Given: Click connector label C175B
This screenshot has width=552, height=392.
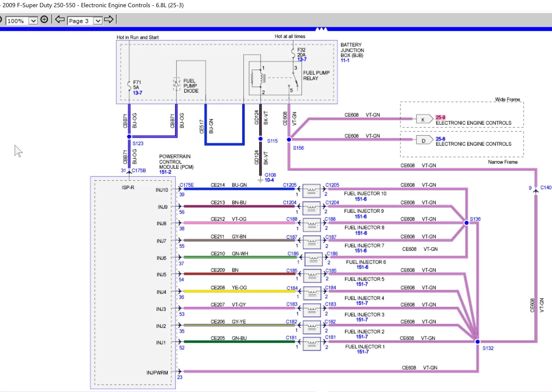Looking at the screenshot, I should [x=139, y=171].
